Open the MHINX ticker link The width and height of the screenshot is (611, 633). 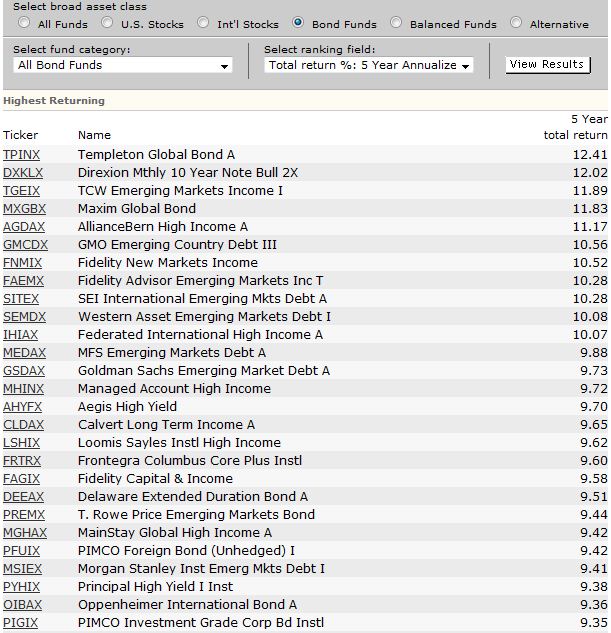coord(23,389)
